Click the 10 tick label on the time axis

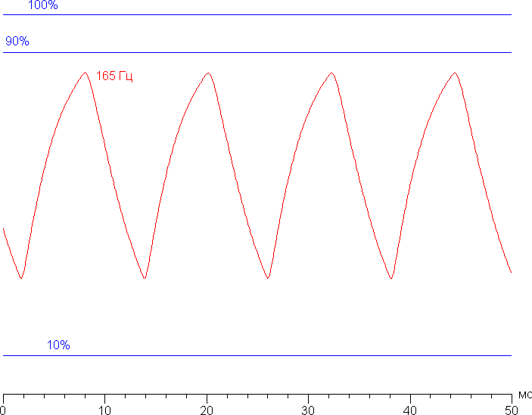104,409
